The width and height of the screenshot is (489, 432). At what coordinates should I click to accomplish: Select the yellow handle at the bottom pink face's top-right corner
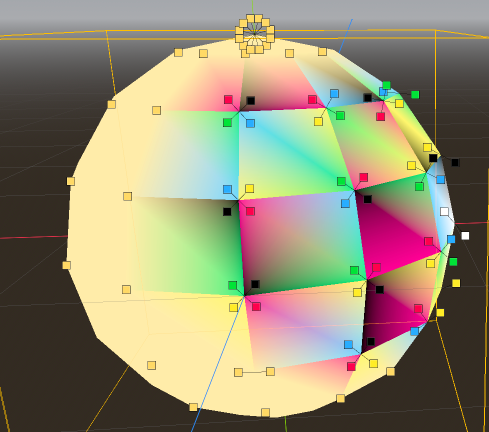click(357, 293)
